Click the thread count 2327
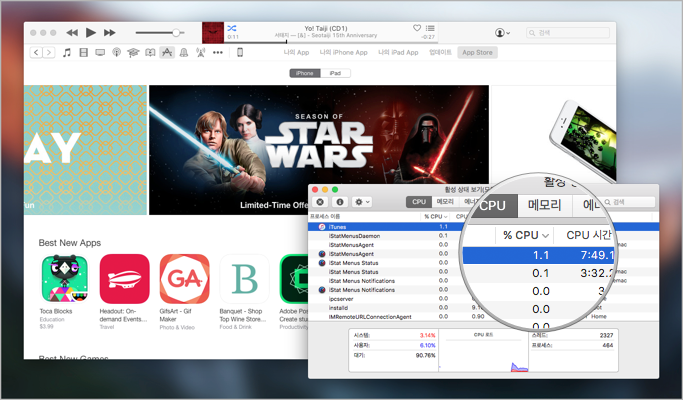The image size is (683, 400). click(606, 335)
